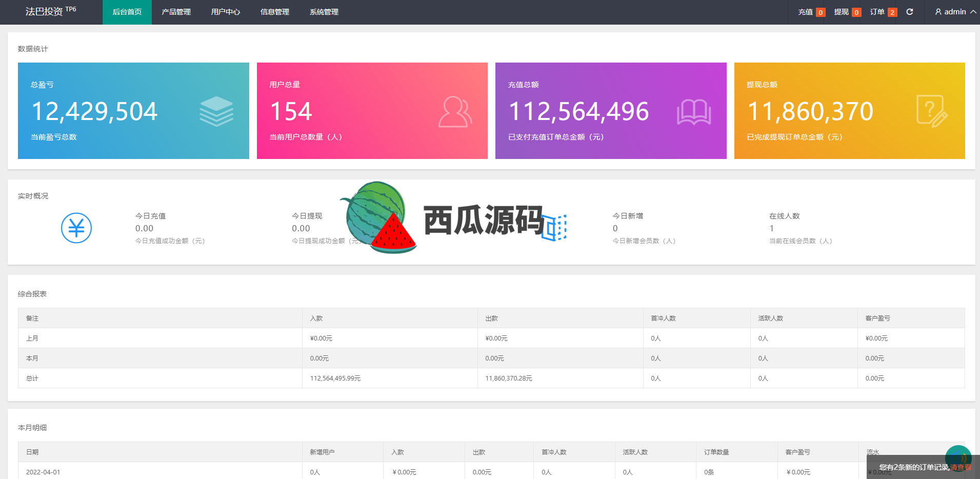
Task: Click the 首冲人数 header in 综合报表
Action: click(x=664, y=318)
